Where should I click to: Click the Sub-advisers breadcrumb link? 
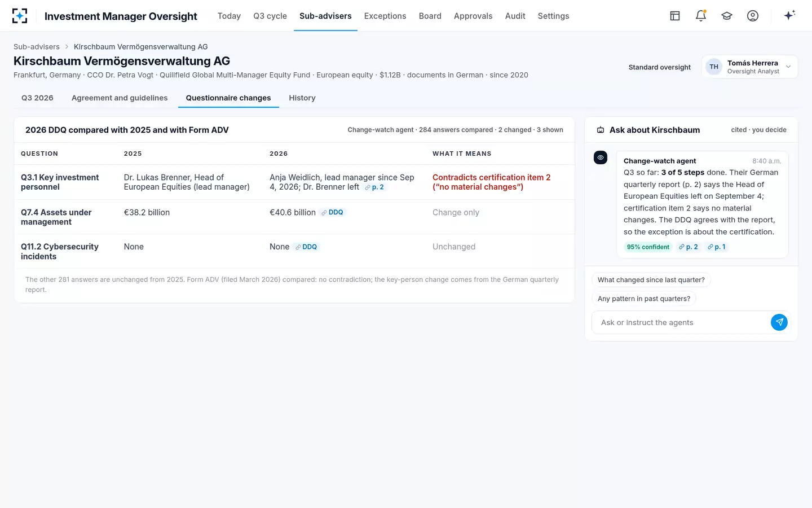[37, 47]
